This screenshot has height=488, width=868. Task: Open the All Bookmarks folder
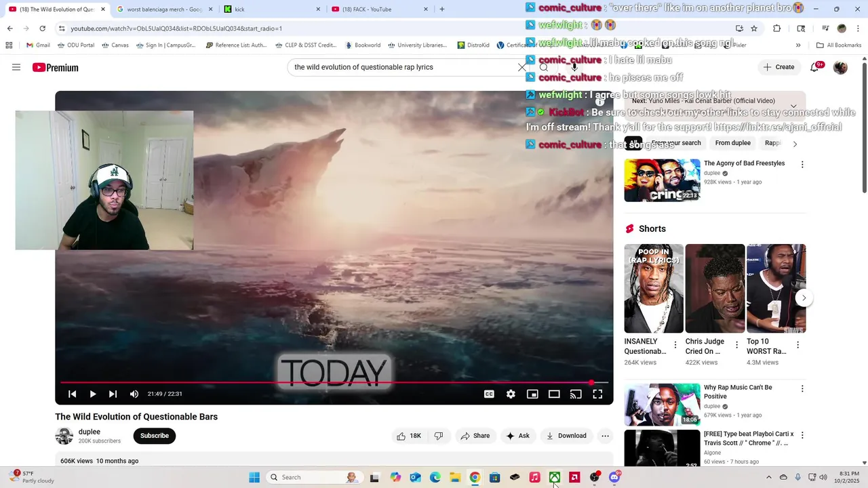coord(839,45)
